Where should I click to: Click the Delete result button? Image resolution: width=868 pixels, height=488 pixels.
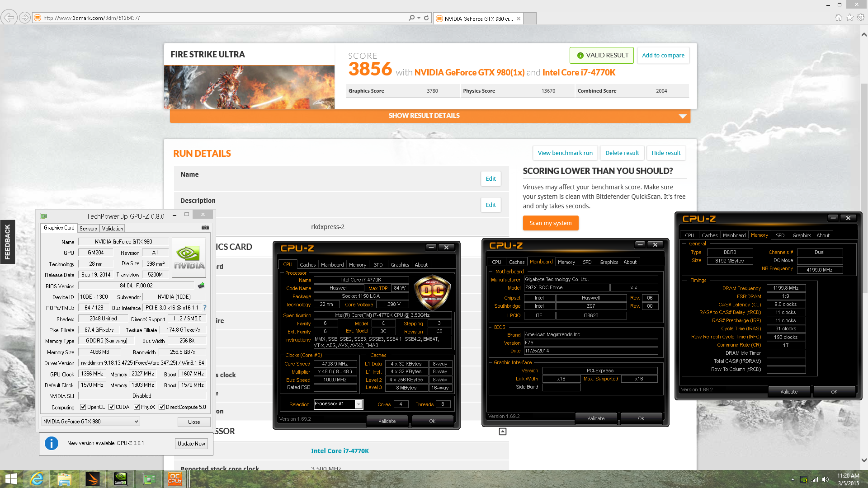coord(622,153)
